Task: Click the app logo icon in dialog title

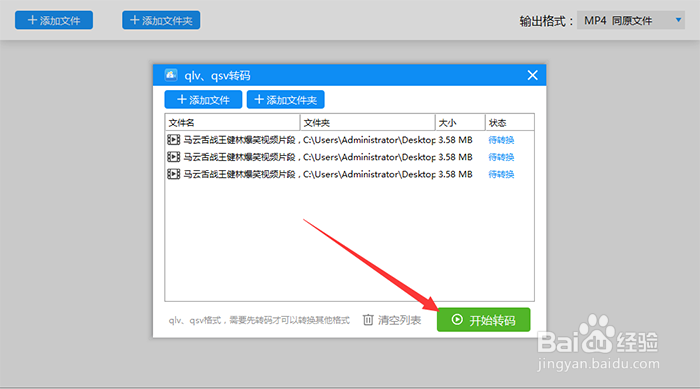Action: 171,75
